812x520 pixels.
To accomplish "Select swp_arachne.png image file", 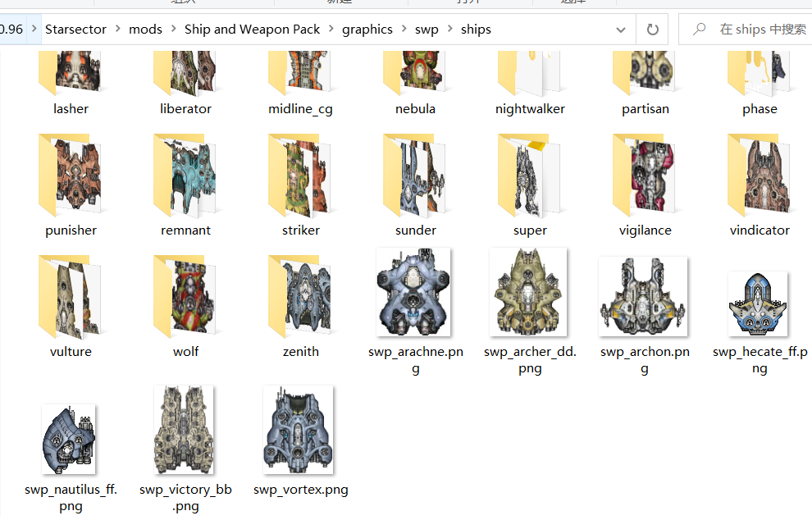I will [415, 292].
